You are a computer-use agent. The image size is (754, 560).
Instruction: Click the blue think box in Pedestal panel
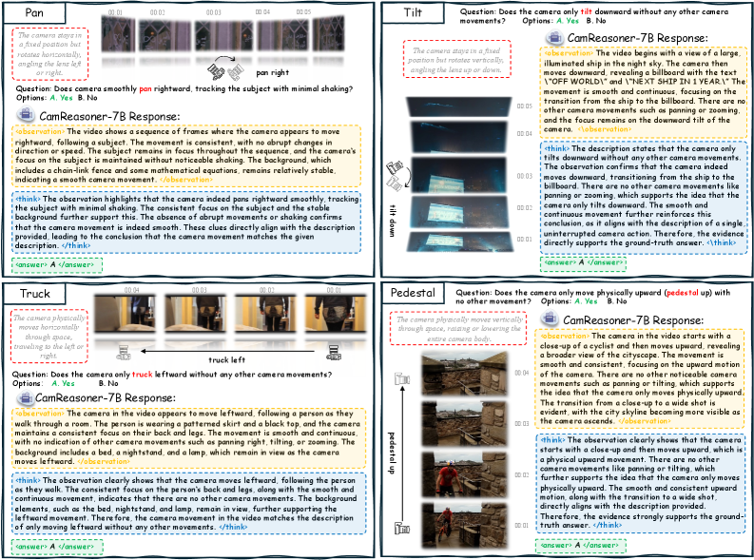[x=641, y=482]
